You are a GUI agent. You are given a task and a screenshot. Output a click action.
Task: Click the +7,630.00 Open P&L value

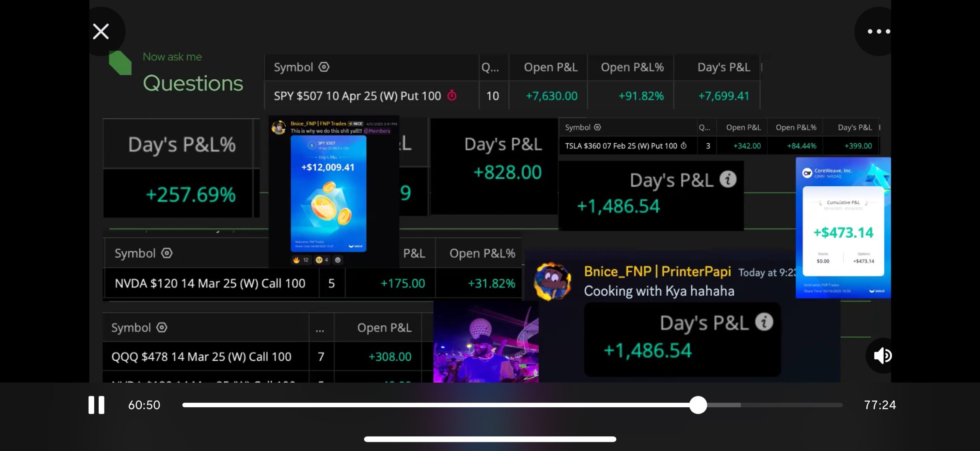coord(551,96)
